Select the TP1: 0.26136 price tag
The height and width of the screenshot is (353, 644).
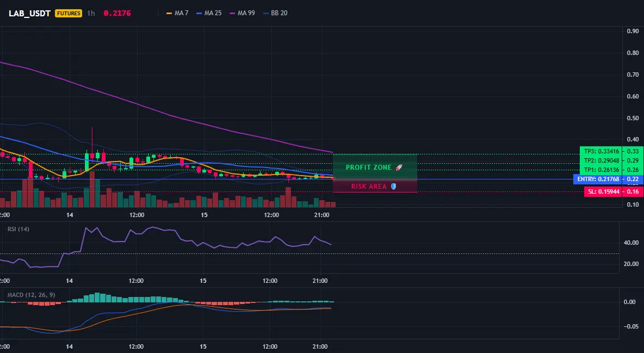pos(601,170)
